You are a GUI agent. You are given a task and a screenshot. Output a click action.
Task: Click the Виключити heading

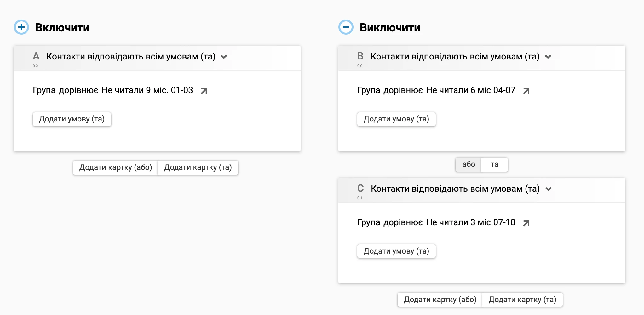click(x=390, y=27)
